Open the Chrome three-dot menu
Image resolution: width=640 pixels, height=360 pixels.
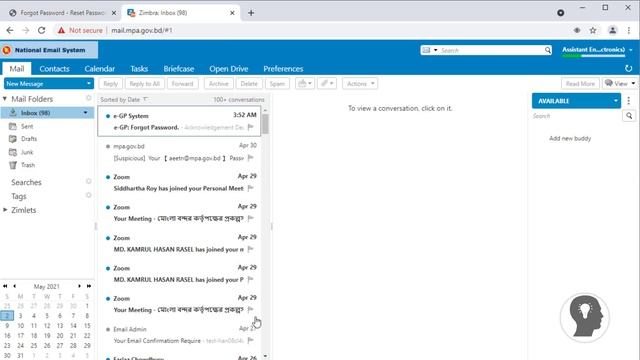tap(629, 30)
